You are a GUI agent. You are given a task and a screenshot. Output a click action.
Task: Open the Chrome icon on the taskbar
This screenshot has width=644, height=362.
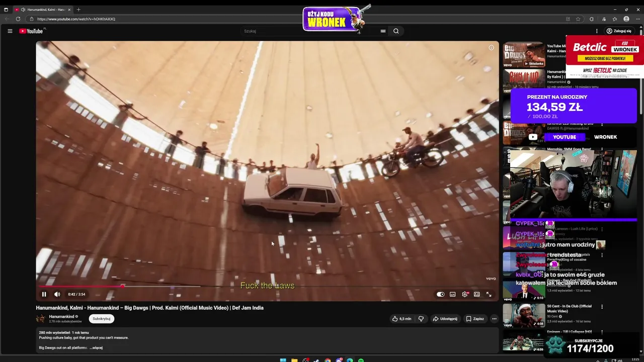[x=328, y=360]
